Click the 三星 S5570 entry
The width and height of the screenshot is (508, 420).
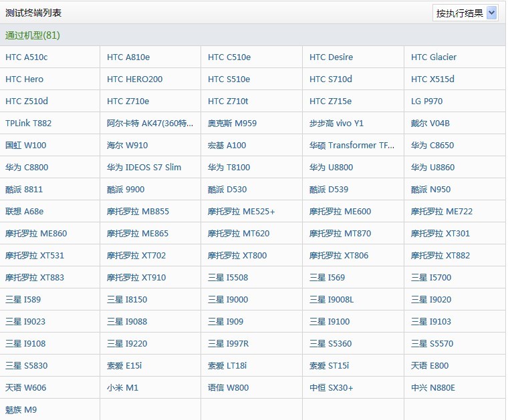click(x=432, y=343)
